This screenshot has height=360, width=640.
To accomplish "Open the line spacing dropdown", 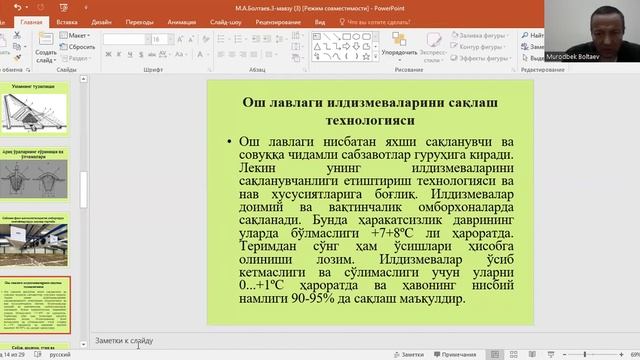I will click(281, 39).
